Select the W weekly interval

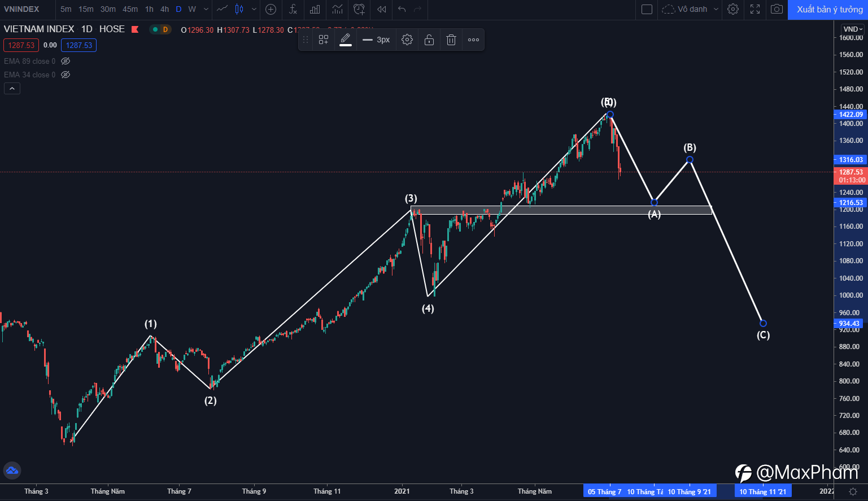[x=192, y=9]
